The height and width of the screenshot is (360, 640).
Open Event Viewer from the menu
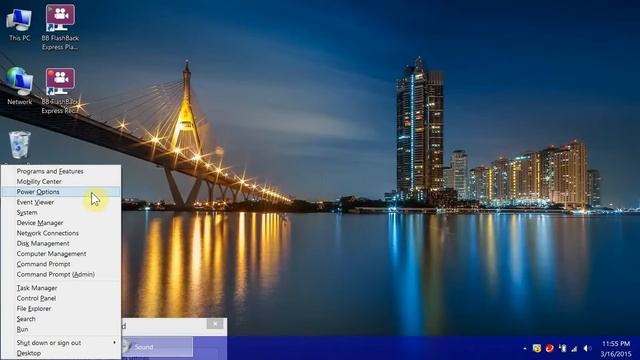tap(61, 202)
